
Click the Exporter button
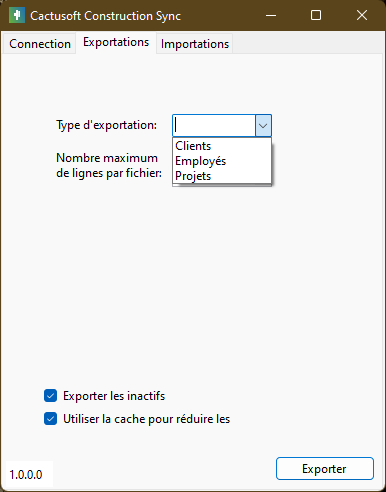[325, 469]
